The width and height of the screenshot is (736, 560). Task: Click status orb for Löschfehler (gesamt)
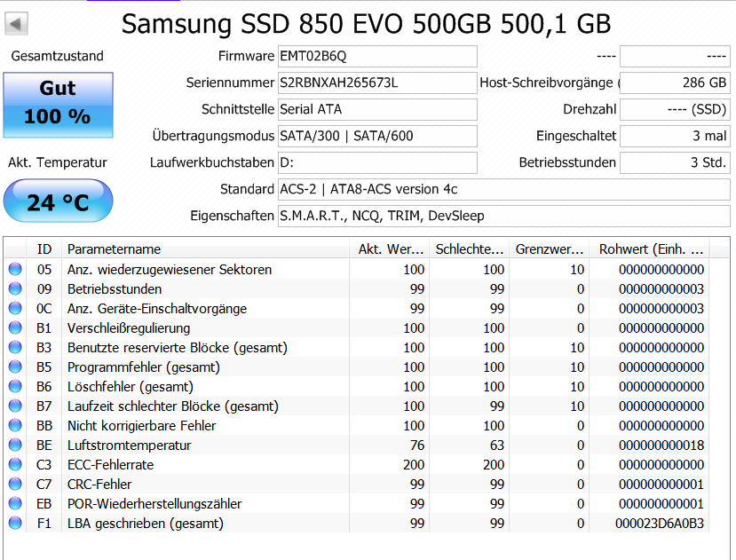click(x=15, y=386)
